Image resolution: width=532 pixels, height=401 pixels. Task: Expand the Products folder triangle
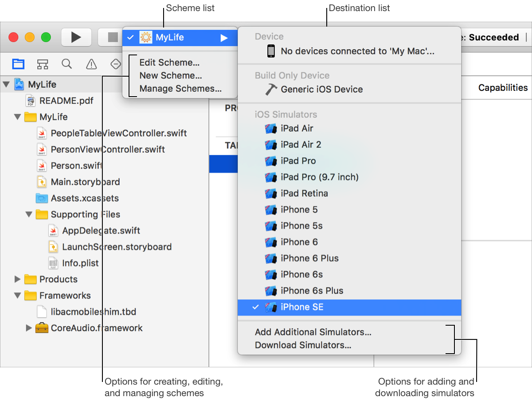(17, 279)
